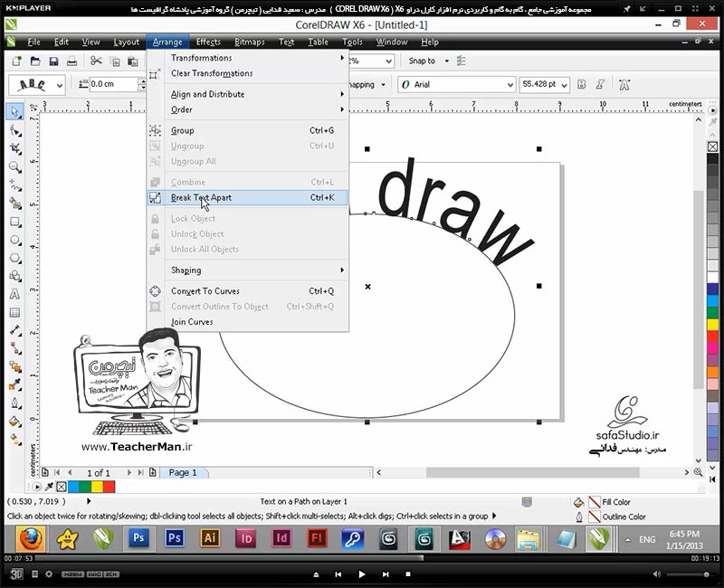Play the video in KMPlayer
Viewport: 724px width, 588px height.
tap(362, 574)
